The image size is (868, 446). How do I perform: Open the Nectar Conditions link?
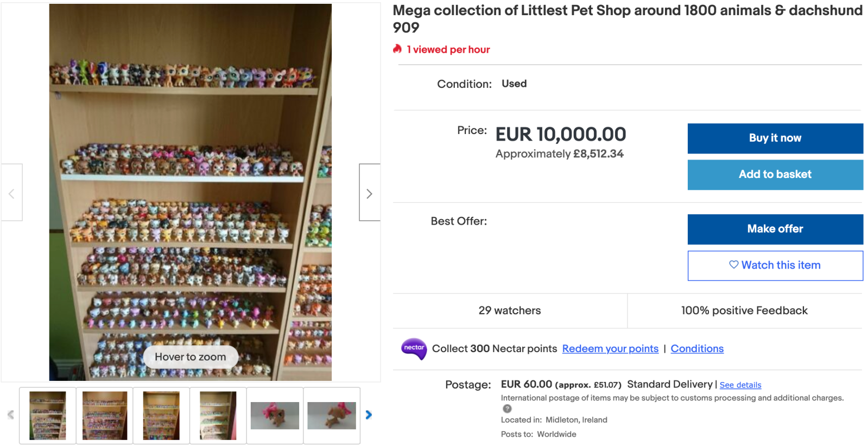coord(697,349)
